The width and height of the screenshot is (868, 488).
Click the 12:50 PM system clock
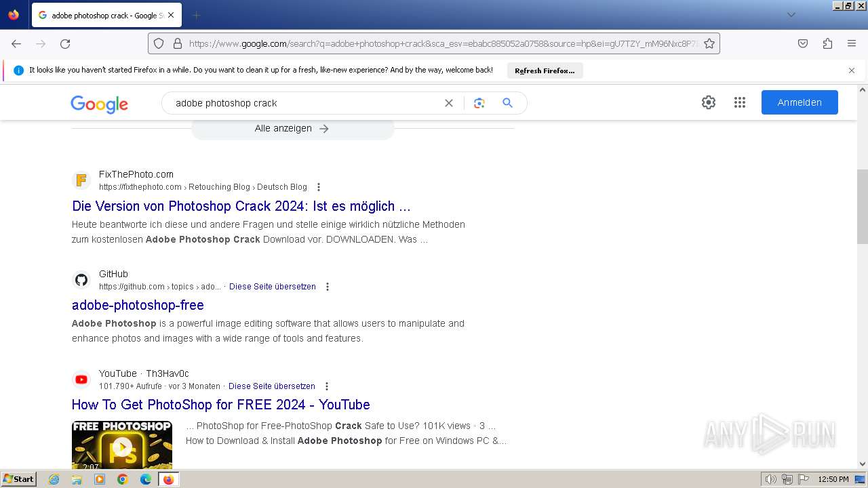(833, 479)
